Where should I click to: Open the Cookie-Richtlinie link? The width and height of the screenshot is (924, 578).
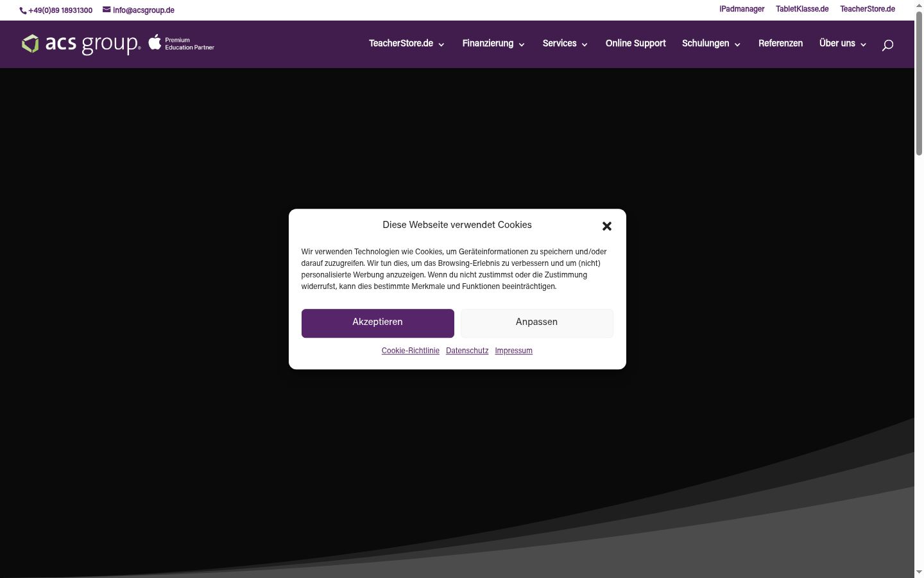tap(411, 351)
